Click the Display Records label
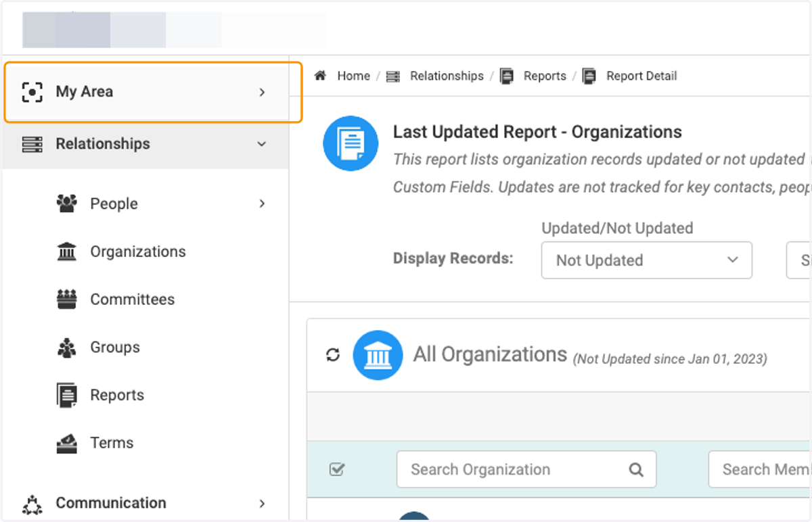812x522 pixels. (x=453, y=258)
